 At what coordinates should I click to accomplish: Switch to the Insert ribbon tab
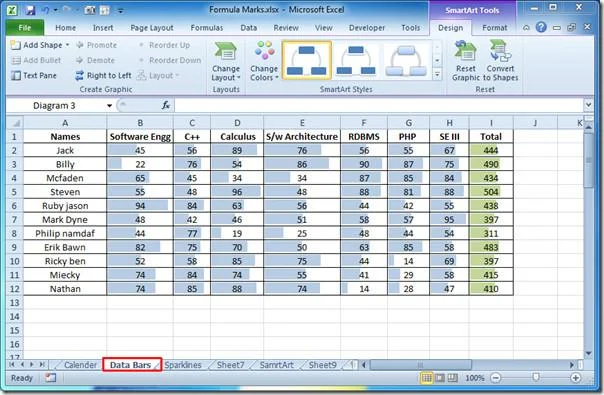[103, 28]
